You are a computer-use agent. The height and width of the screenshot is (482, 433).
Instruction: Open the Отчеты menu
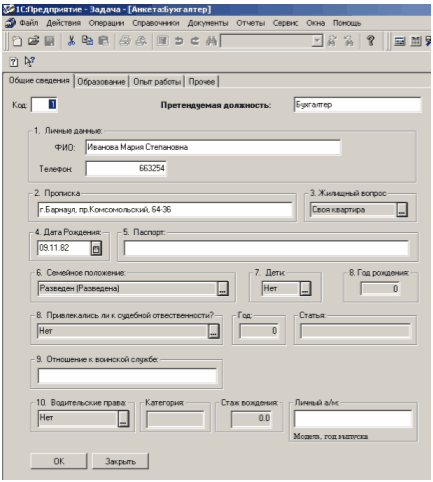(251, 23)
